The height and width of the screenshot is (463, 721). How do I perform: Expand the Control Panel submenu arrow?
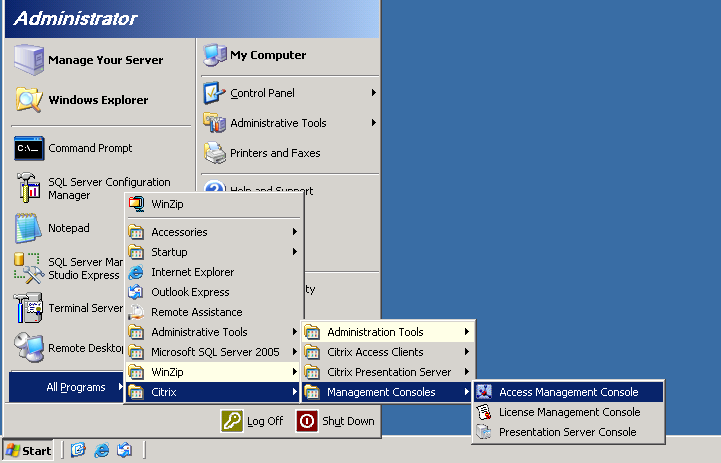click(x=373, y=93)
